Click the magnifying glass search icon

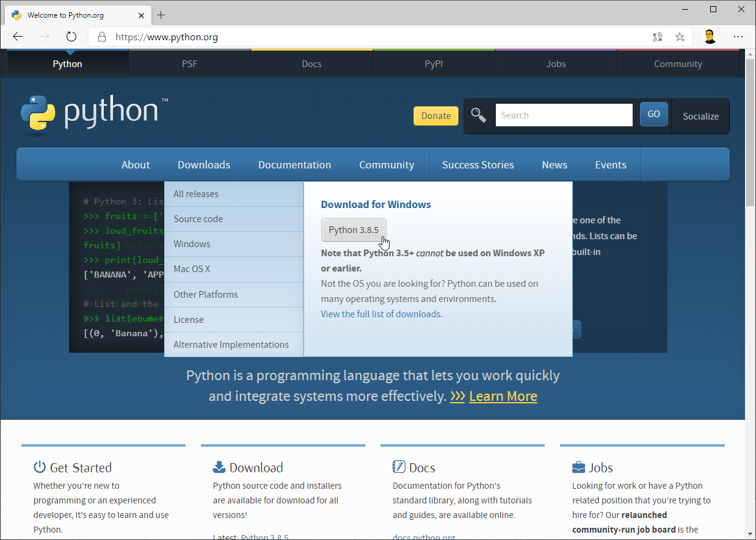coord(479,115)
